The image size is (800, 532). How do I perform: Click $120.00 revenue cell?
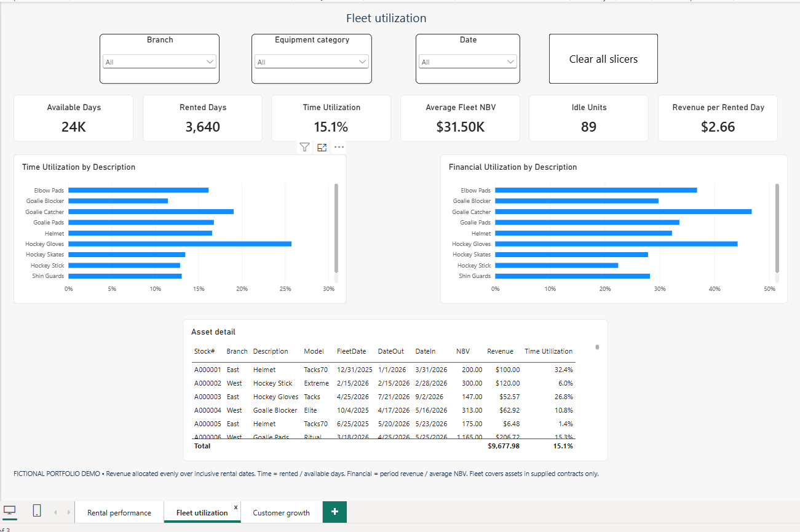point(508,383)
